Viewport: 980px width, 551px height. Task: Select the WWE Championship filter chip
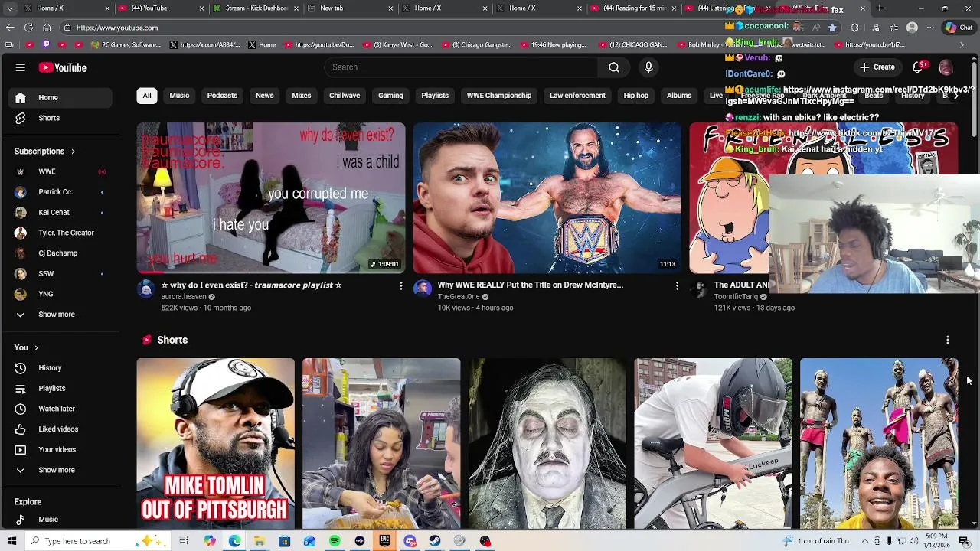pyautogui.click(x=499, y=96)
